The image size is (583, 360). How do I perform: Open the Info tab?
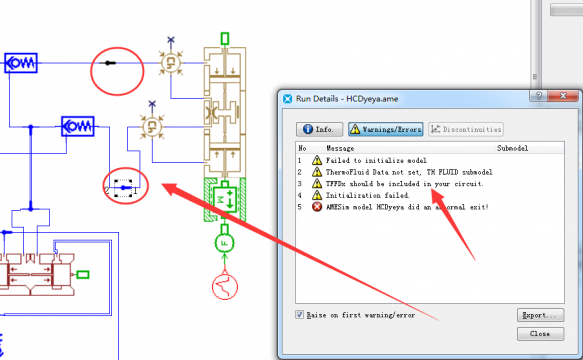pos(319,129)
